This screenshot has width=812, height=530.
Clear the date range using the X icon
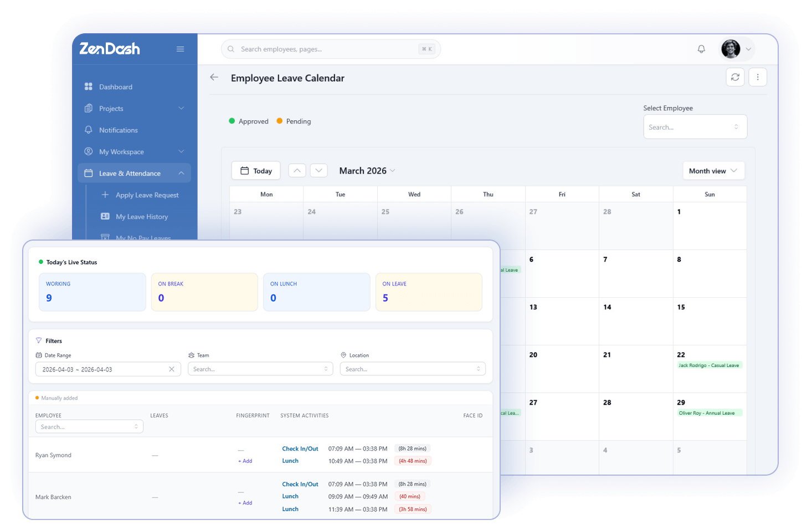(172, 369)
